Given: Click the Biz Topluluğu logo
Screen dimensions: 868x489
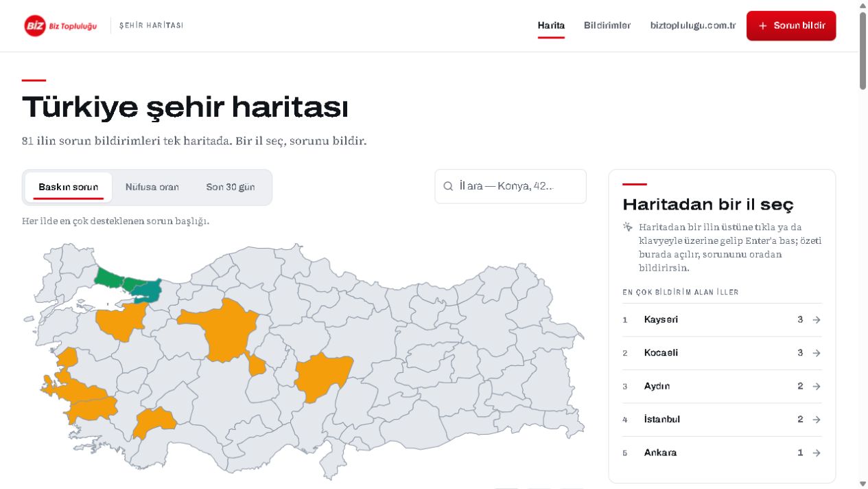Looking at the screenshot, I should (x=60, y=26).
